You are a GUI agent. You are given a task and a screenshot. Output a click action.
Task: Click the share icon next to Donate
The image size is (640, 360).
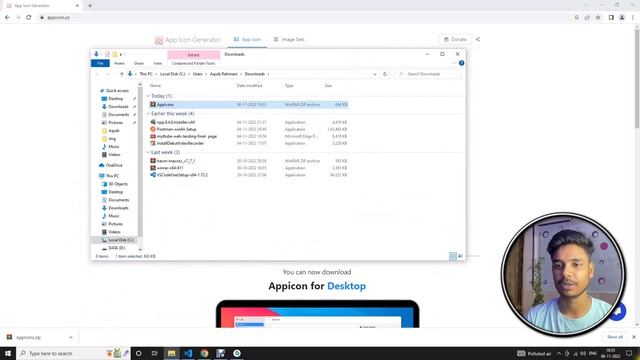pyautogui.click(x=478, y=40)
